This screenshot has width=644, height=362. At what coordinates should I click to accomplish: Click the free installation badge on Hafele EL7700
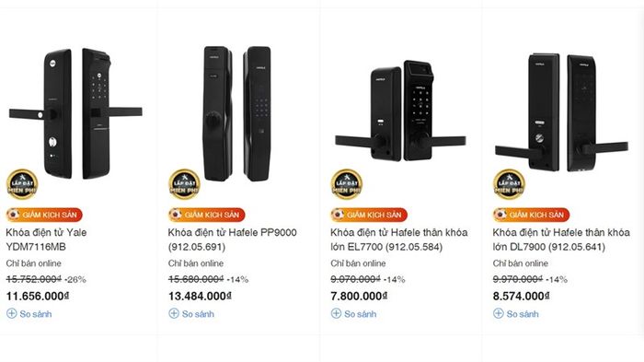pos(347,185)
